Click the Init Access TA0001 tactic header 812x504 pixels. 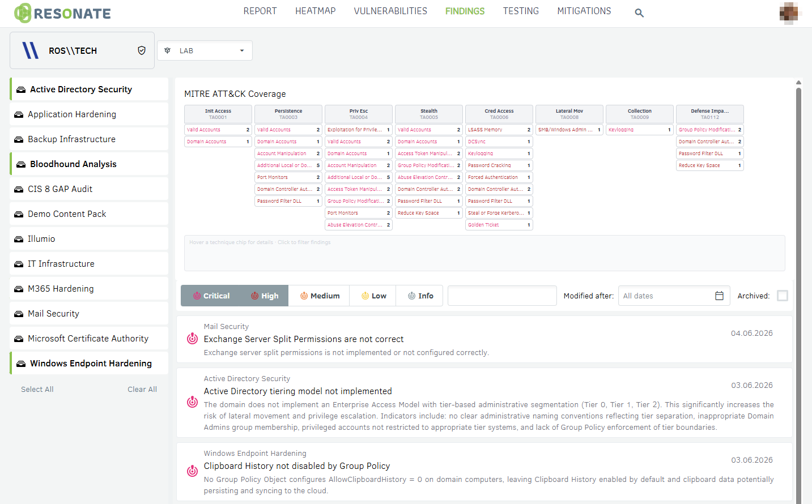218,114
